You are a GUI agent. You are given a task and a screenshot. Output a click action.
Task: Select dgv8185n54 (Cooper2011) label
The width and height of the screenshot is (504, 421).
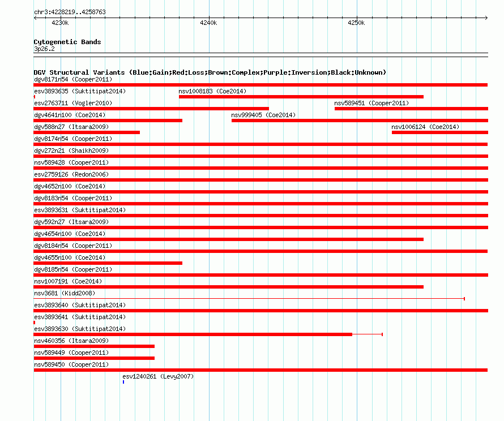[73, 269]
